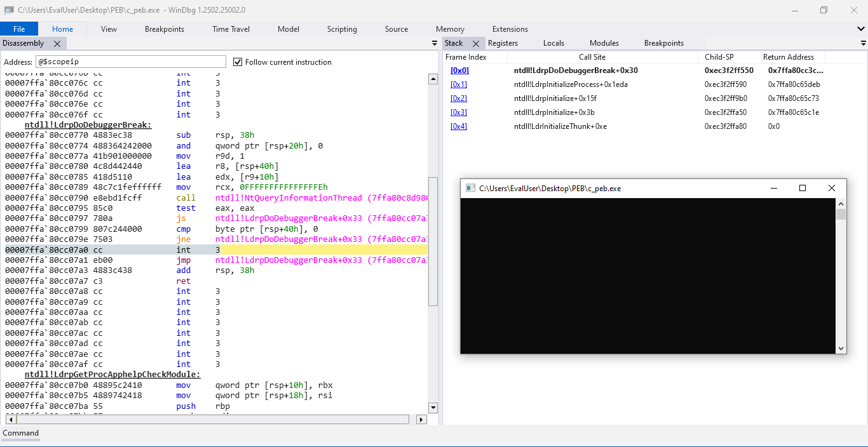Click disassembly vertical scrollbar up arrow

point(433,79)
